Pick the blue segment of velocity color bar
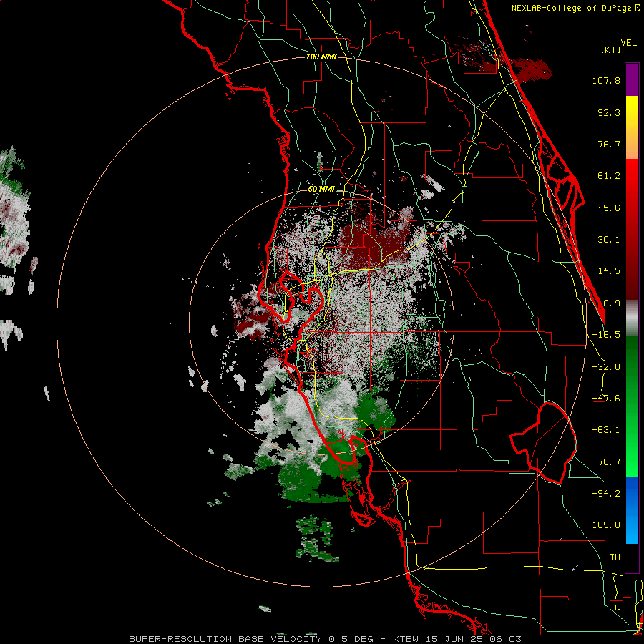This screenshot has width=644, height=644. (x=632, y=510)
